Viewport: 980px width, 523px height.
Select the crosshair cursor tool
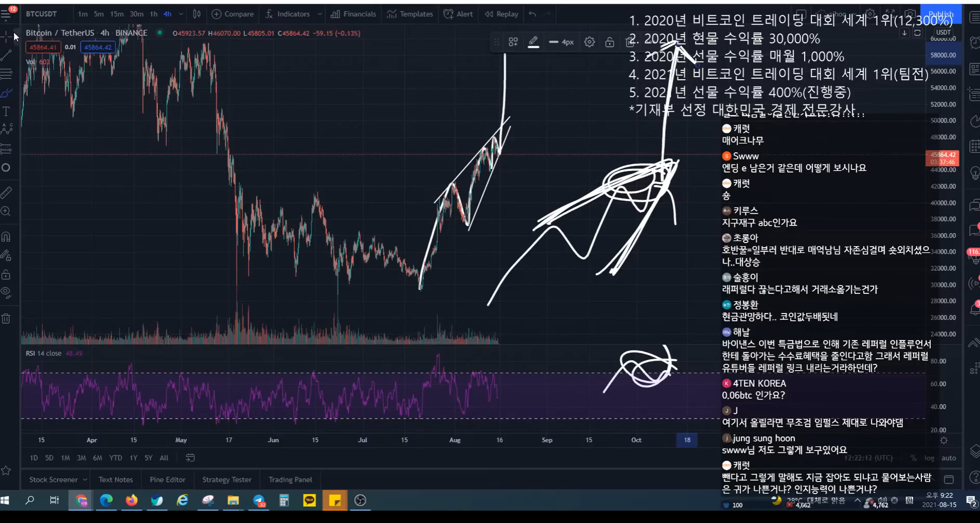6,36
